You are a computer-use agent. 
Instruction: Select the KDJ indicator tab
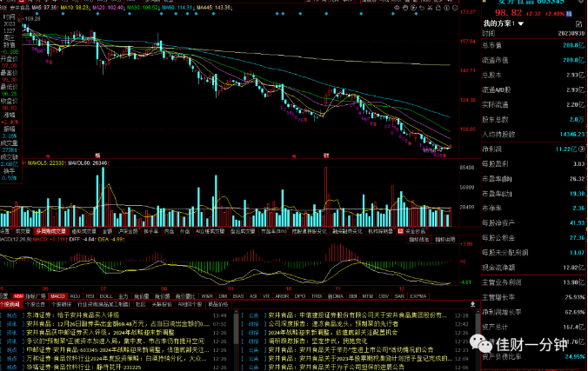click(x=75, y=296)
